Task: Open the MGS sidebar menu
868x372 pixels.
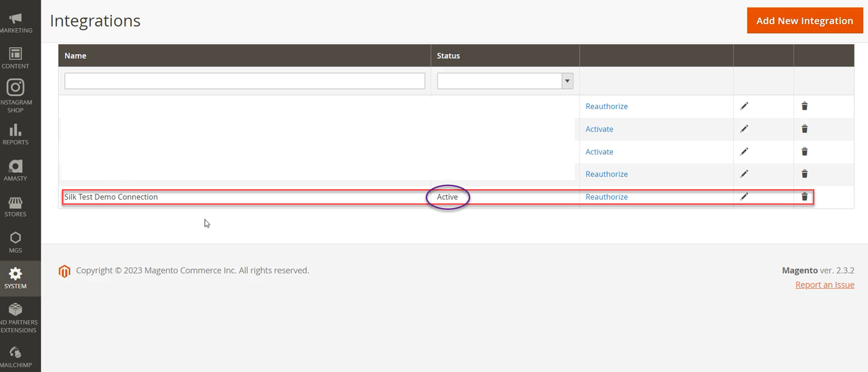Action: tap(16, 242)
